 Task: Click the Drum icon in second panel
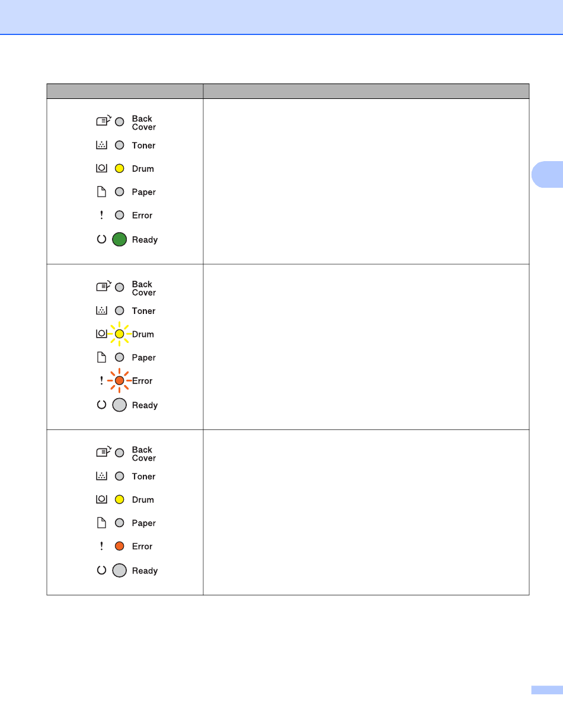(x=101, y=334)
